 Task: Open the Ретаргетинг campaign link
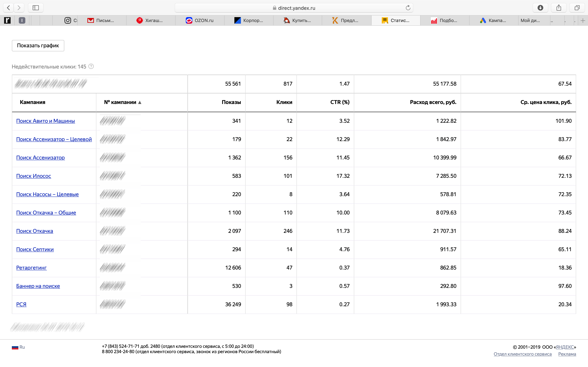(x=31, y=268)
